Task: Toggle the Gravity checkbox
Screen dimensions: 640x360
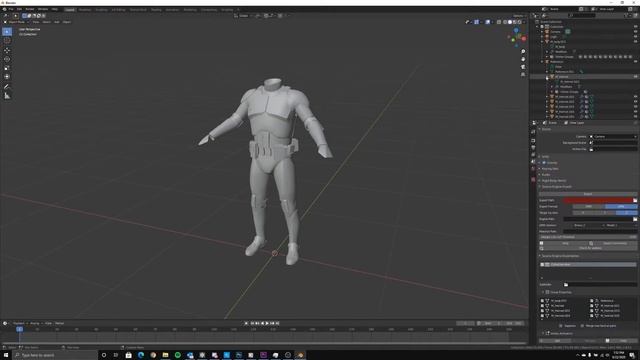Action: (x=544, y=162)
